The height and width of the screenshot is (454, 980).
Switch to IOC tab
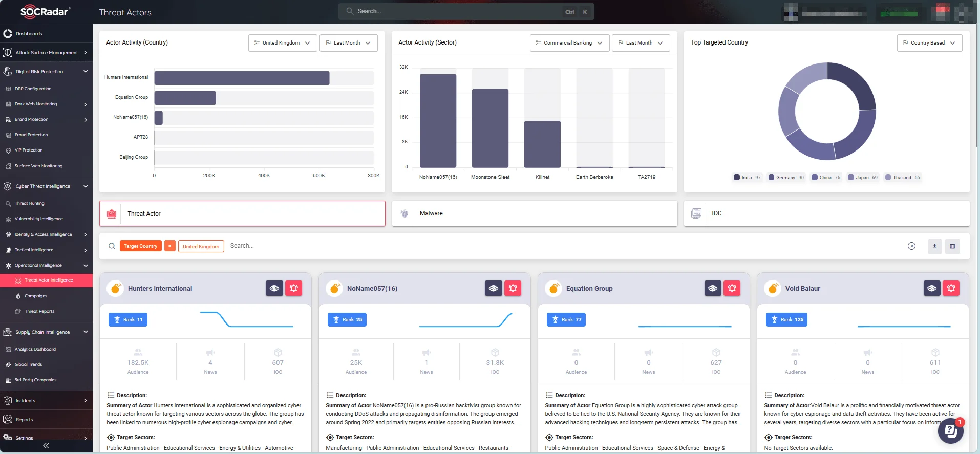tap(827, 213)
